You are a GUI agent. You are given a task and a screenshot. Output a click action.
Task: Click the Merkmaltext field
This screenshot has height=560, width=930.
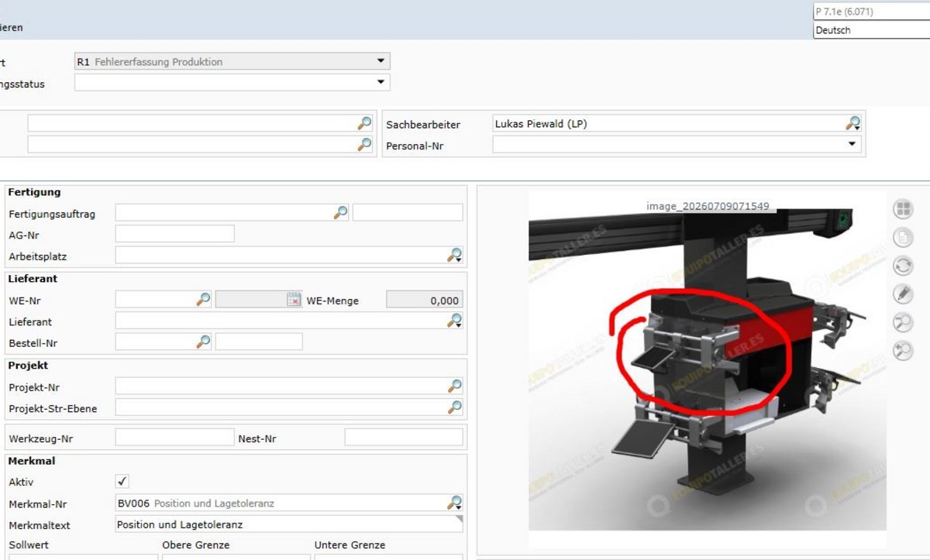click(289, 524)
